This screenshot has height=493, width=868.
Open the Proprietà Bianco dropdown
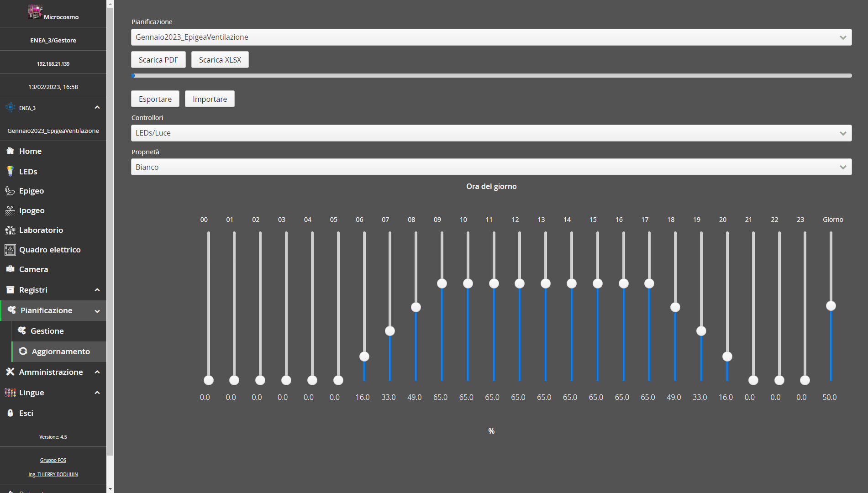[x=491, y=167]
